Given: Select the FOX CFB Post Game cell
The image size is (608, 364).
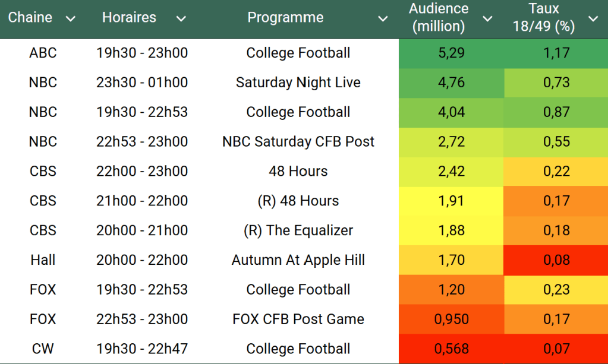Looking at the screenshot, I should tap(298, 319).
